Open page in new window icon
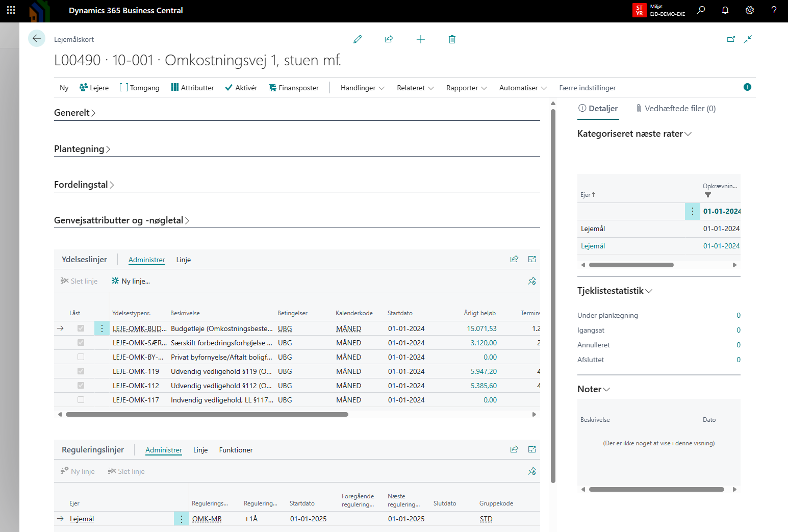Screen dimensions: 788x532 pos(731,39)
